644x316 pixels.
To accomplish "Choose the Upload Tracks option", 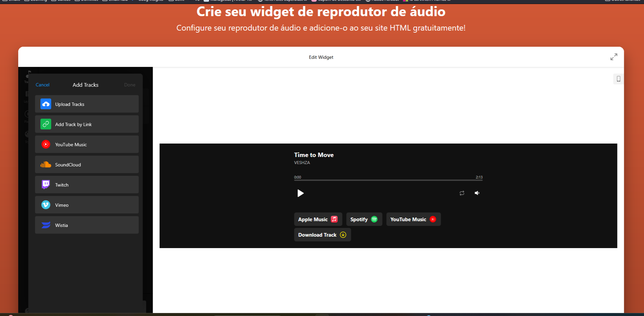I will (87, 104).
